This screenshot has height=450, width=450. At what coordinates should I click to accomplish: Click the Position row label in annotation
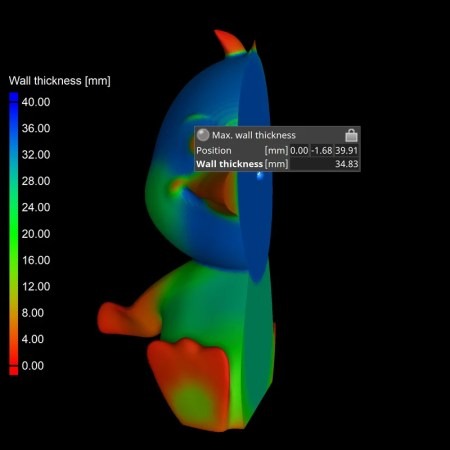click(x=214, y=150)
